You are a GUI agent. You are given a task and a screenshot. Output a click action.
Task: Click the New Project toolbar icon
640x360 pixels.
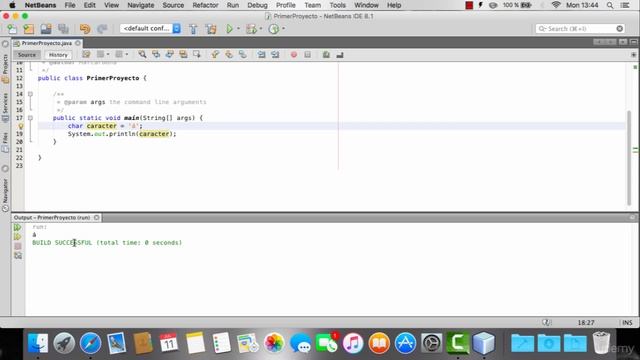[29, 29]
